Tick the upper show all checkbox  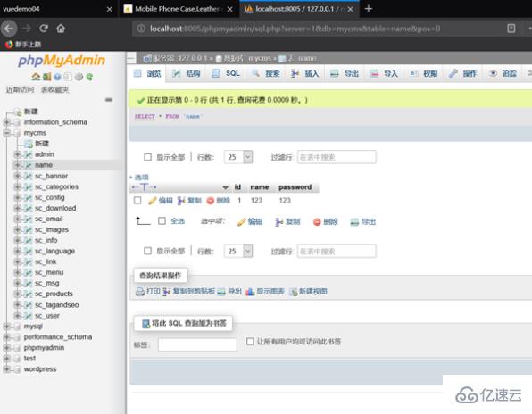coord(147,157)
